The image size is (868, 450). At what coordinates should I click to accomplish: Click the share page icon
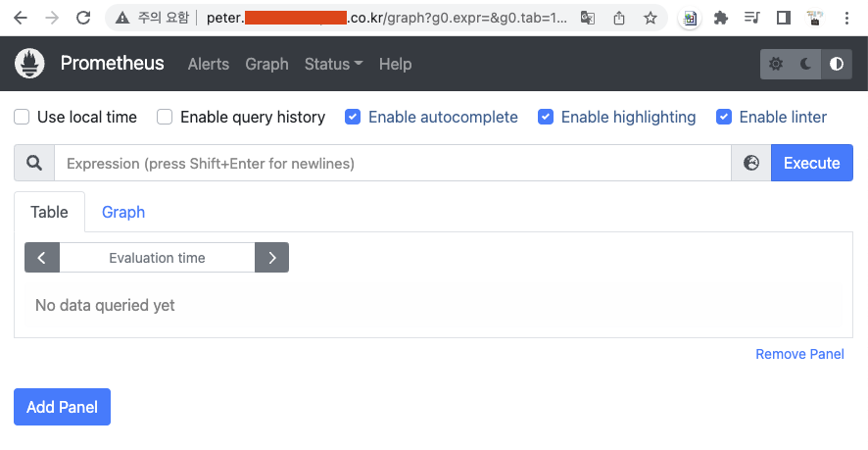[619, 19]
